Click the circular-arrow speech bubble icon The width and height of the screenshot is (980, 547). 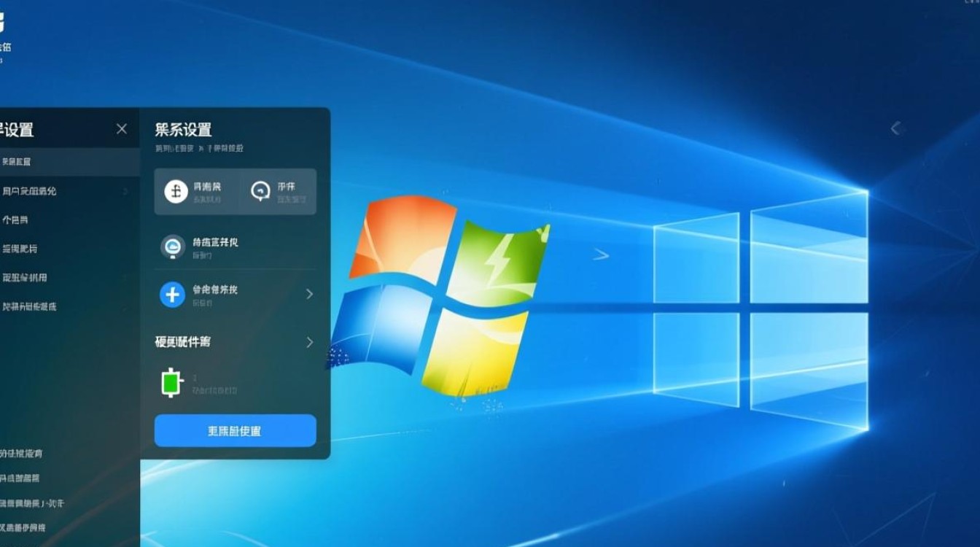pos(260,192)
